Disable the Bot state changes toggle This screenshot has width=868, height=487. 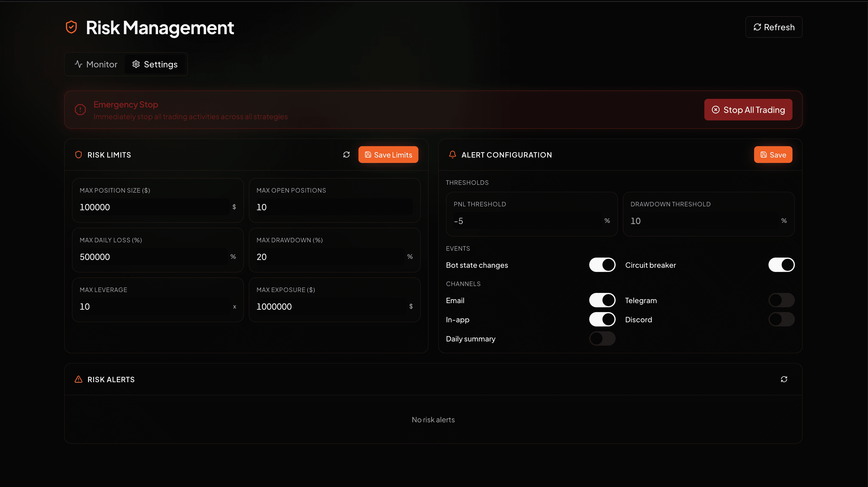coord(602,265)
